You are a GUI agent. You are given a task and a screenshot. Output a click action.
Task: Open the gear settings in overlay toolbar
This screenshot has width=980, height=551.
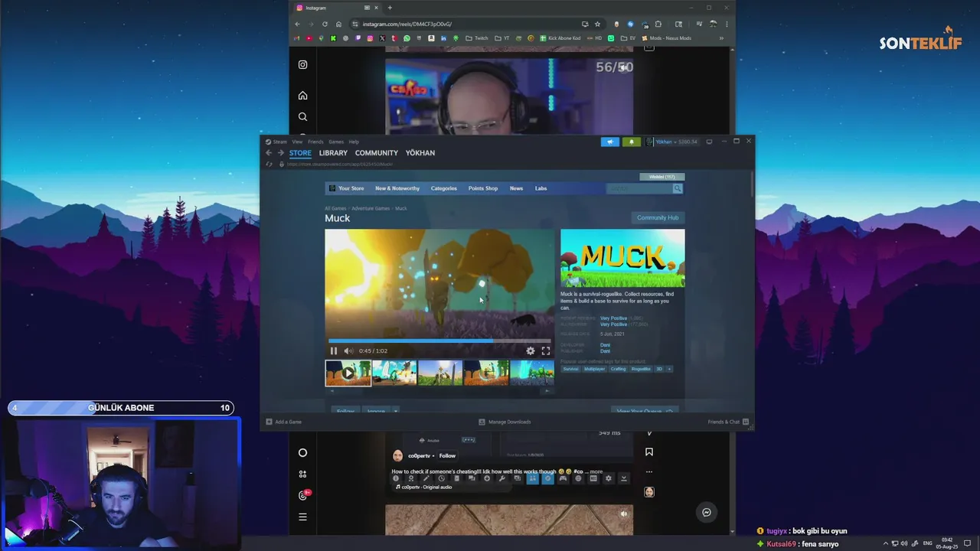coord(609,478)
